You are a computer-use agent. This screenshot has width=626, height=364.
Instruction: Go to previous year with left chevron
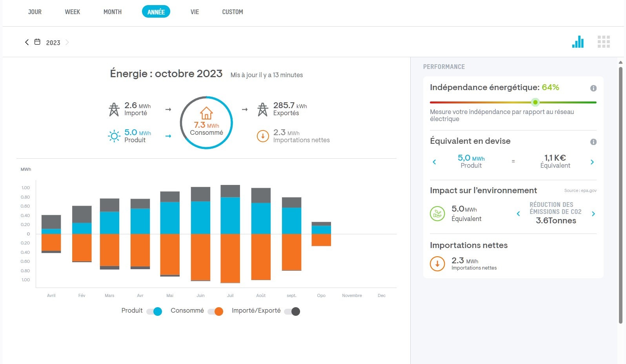tap(27, 42)
